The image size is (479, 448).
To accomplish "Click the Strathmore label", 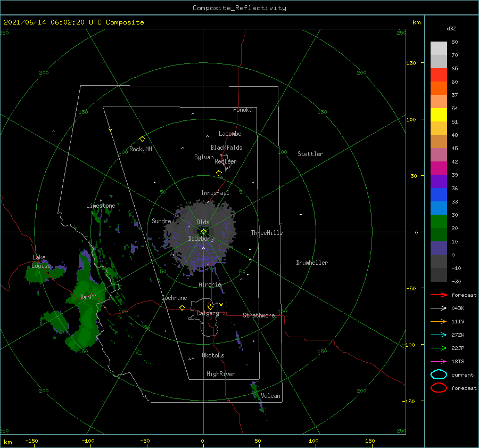I will click(x=259, y=315).
